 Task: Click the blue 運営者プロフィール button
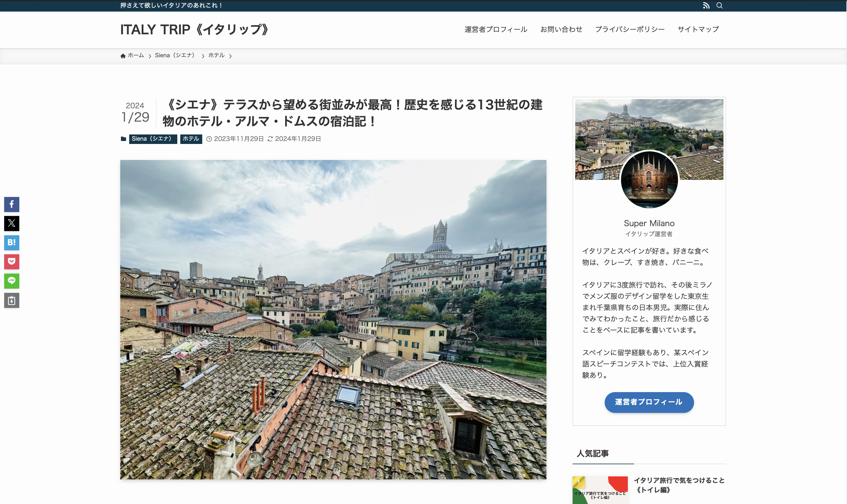click(x=649, y=402)
